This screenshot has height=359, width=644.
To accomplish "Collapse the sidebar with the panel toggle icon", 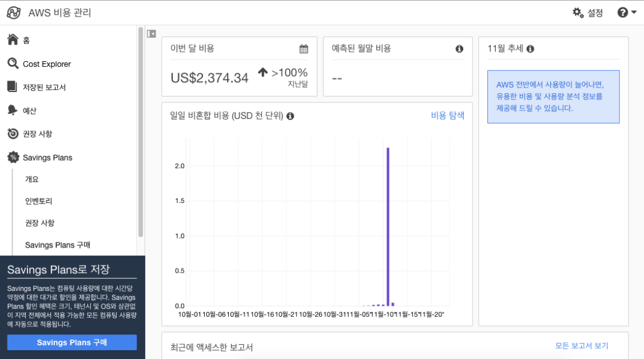I will click(152, 34).
